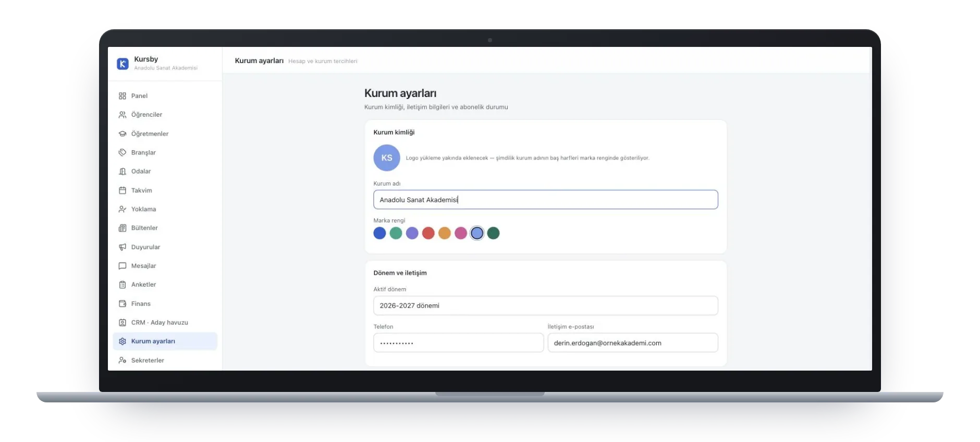Click the Mesajlar chat bubble icon
The height and width of the screenshot is (442, 980).
pos(123,266)
